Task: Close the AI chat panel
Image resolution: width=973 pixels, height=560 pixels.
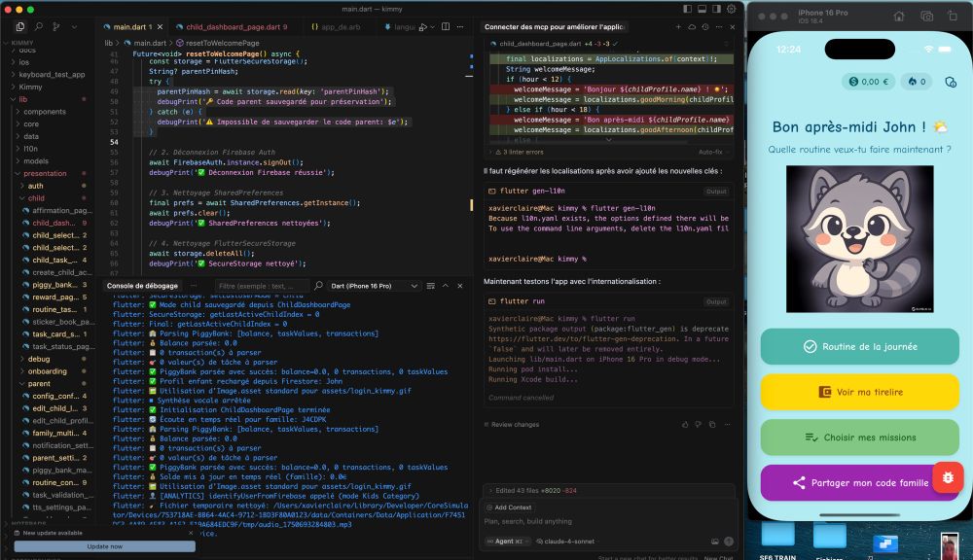Action: tap(733, 26)
